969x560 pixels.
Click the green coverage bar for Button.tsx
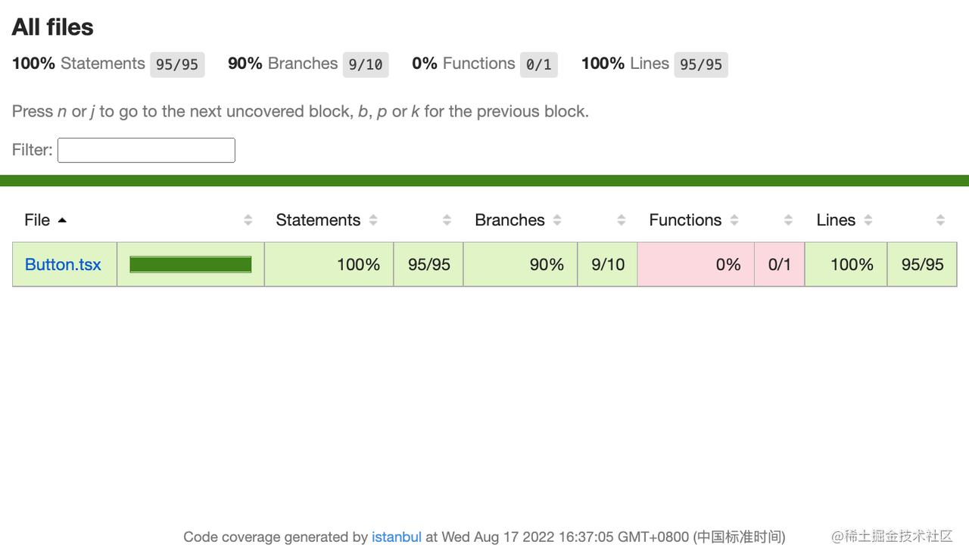point(190,264)
